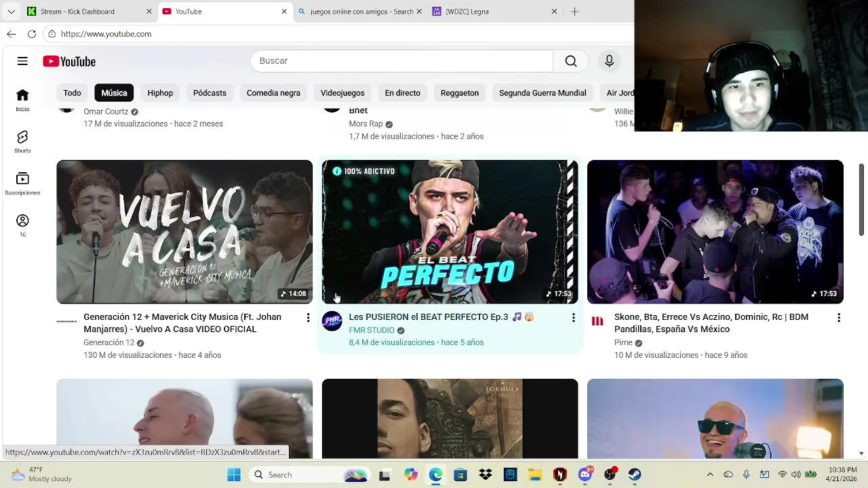Viewport: 868px width, 488px height.
Task: Show hidden system tray icons
Action: tap(710, 474)
